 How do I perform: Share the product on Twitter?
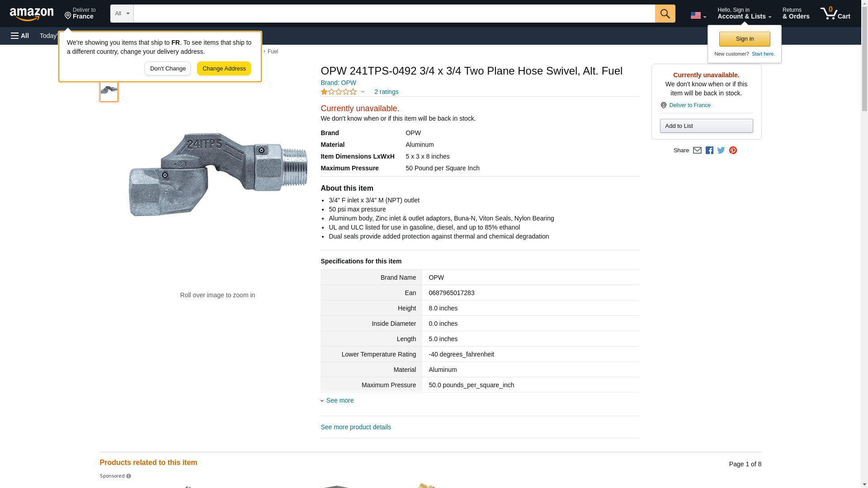pyautogui.click(x=721, y=150)
